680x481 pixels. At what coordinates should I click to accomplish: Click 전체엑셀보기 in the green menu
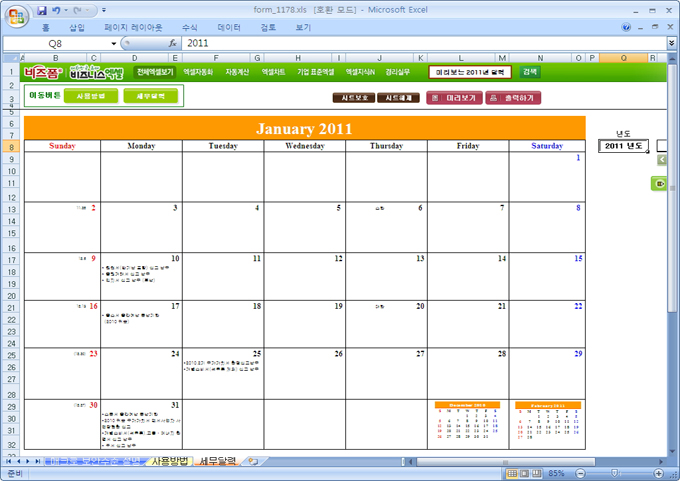tap(155, 72)
